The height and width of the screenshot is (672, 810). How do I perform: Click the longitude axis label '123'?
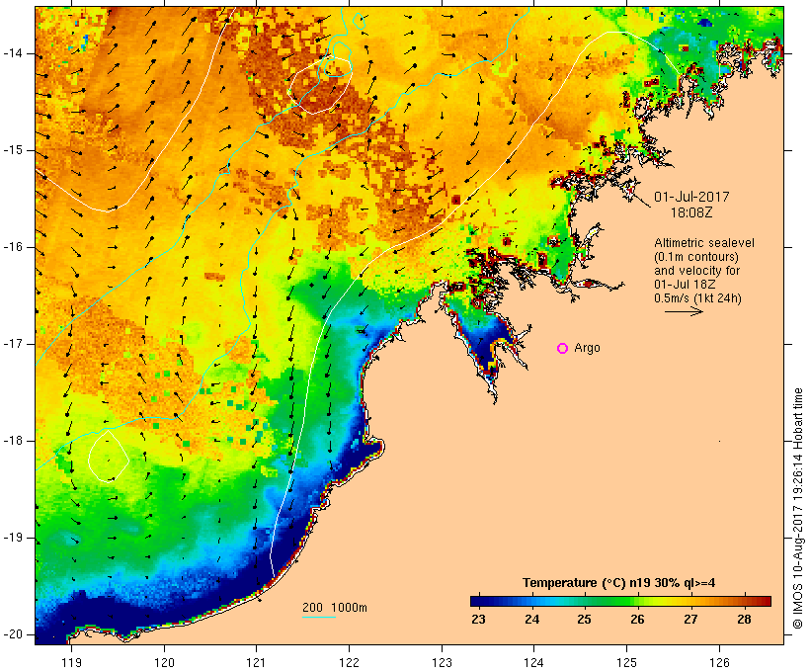click(442, 662)
